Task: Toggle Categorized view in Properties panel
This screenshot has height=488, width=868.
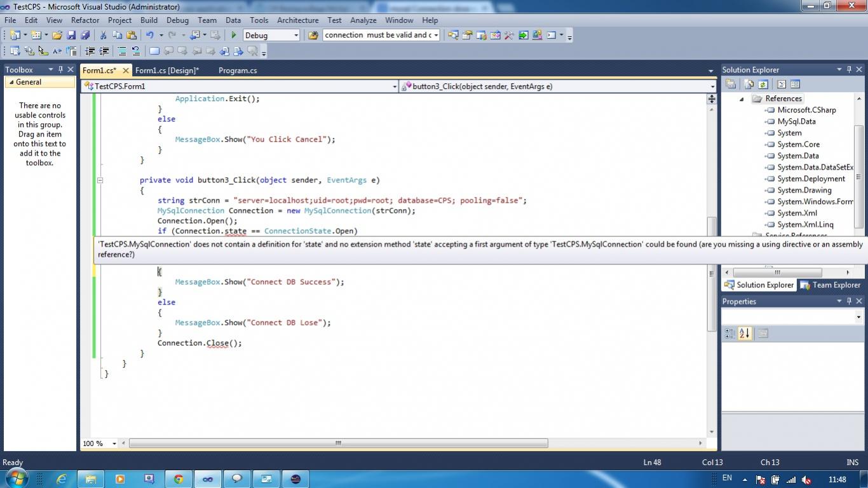Action: click(x=730, y=333)
